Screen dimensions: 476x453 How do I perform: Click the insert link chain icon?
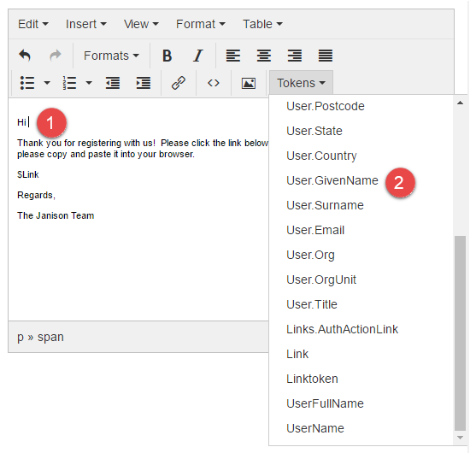[179, 83]
